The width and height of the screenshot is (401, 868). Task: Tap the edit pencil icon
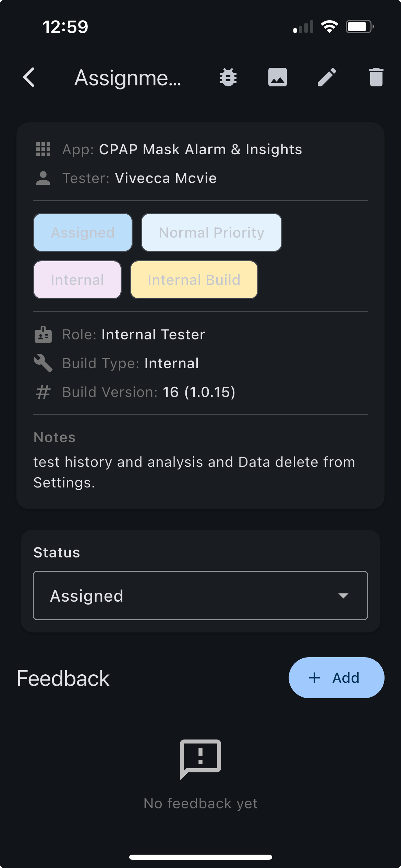tap(326, 77)
